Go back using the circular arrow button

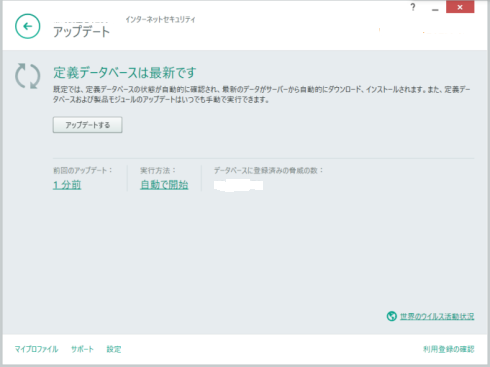click(28, 26)
